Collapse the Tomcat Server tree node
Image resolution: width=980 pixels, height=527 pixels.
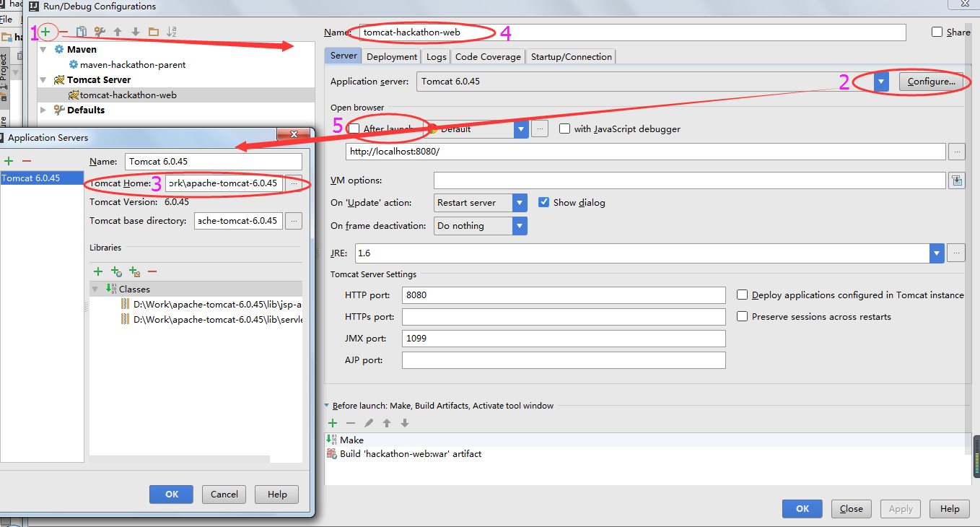pyautogui.click(x=43, y=80)
